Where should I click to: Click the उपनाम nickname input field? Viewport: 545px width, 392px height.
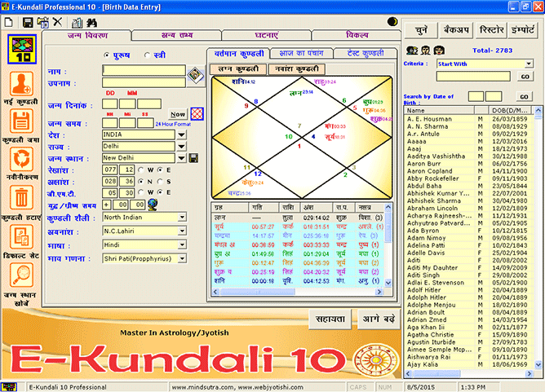point(144,82)
